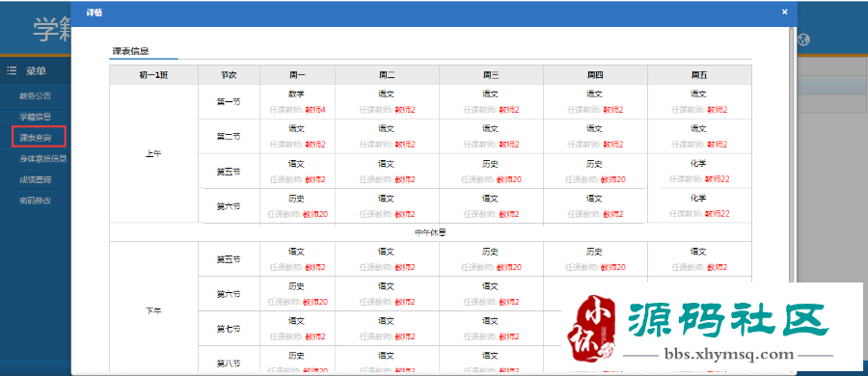Screen dimensions: 868x376
Task: Click the red 教师4 teacher link
Action: click(x=315, y=110)
